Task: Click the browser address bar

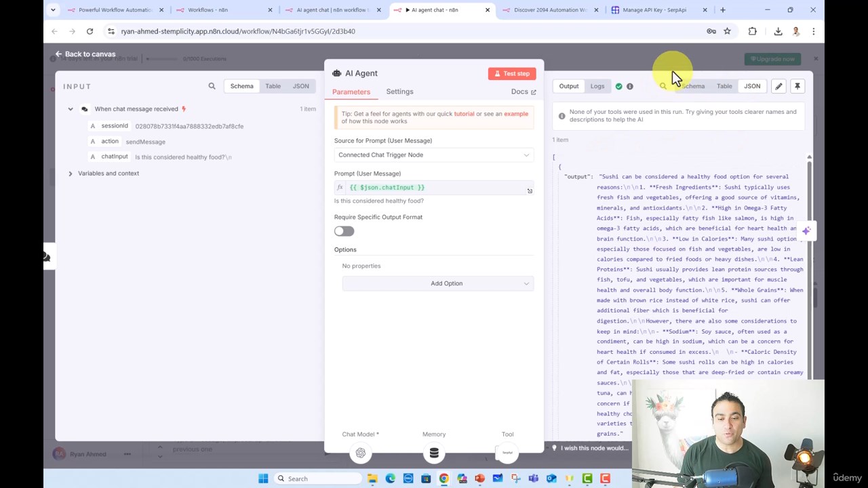Action: (x=407, y=31)
